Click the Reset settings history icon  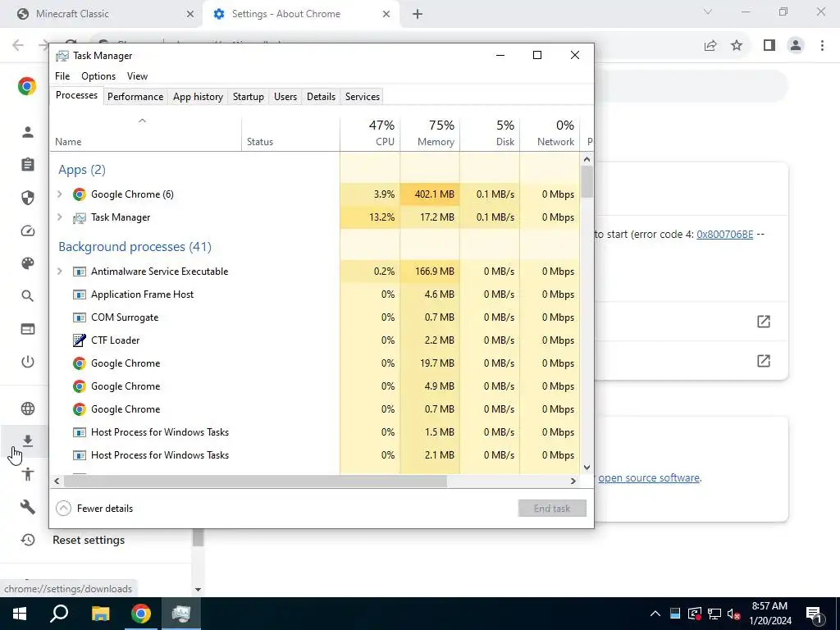[28, 540]
